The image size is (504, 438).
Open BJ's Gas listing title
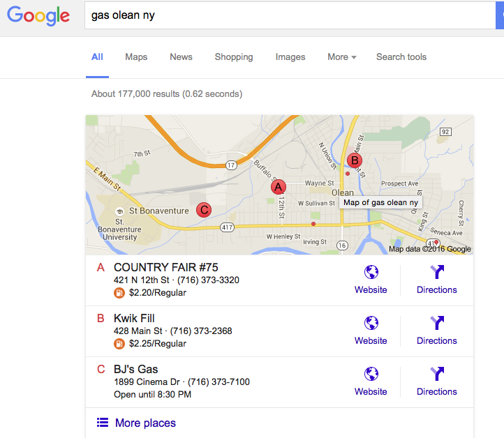coord(135,369)
